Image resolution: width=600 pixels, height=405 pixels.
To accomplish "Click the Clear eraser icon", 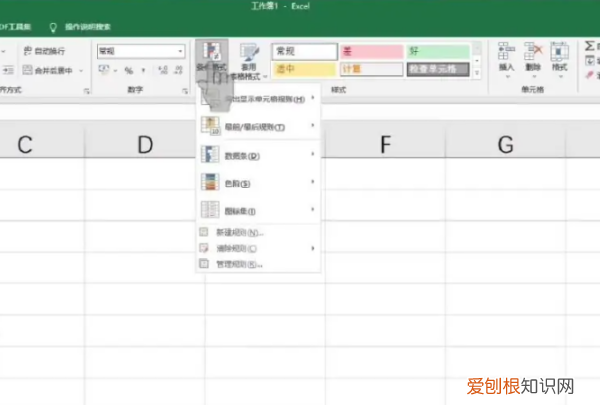I will 590,75.
